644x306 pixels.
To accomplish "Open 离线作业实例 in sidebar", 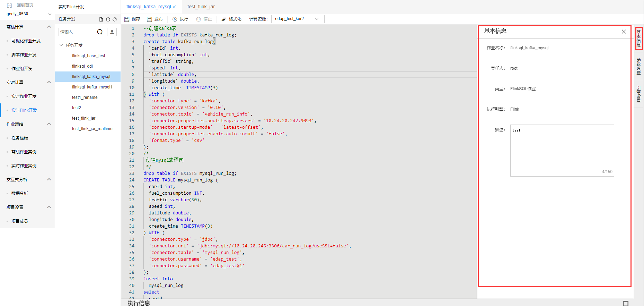I will (x=24, y=152).
